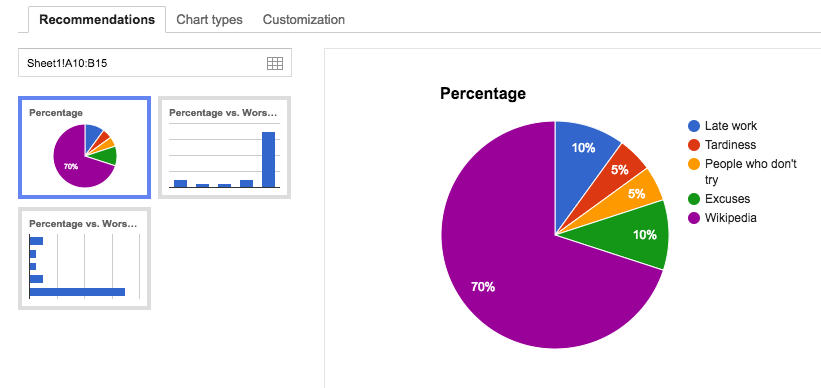Image resolution: width=821 pixels, height=388 pixels.
Task: Click the Percentage chart title
Action: coord(483,94)
